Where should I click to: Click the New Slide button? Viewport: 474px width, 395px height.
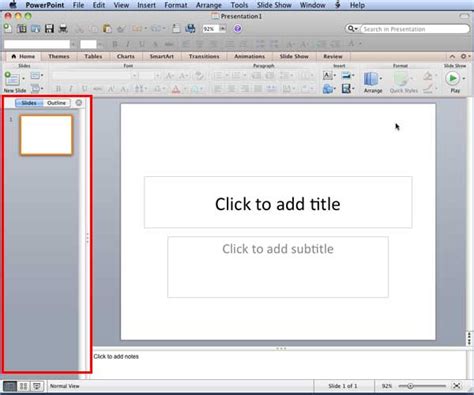click(13, 82)
